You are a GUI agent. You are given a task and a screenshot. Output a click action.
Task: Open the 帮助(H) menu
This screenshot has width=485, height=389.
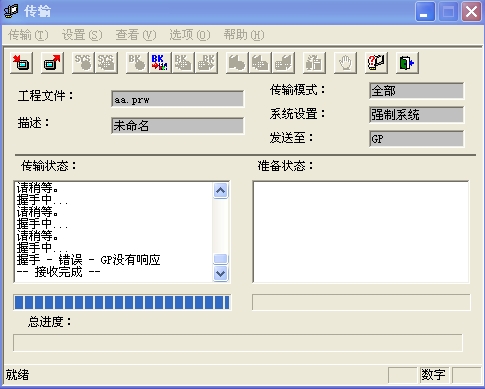tap(244, 35)
